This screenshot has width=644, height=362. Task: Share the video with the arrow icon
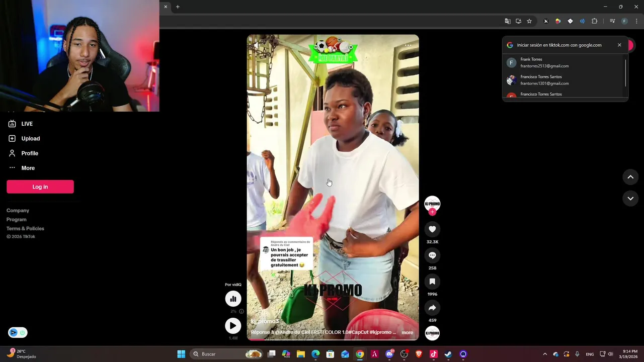pos(432,308)
